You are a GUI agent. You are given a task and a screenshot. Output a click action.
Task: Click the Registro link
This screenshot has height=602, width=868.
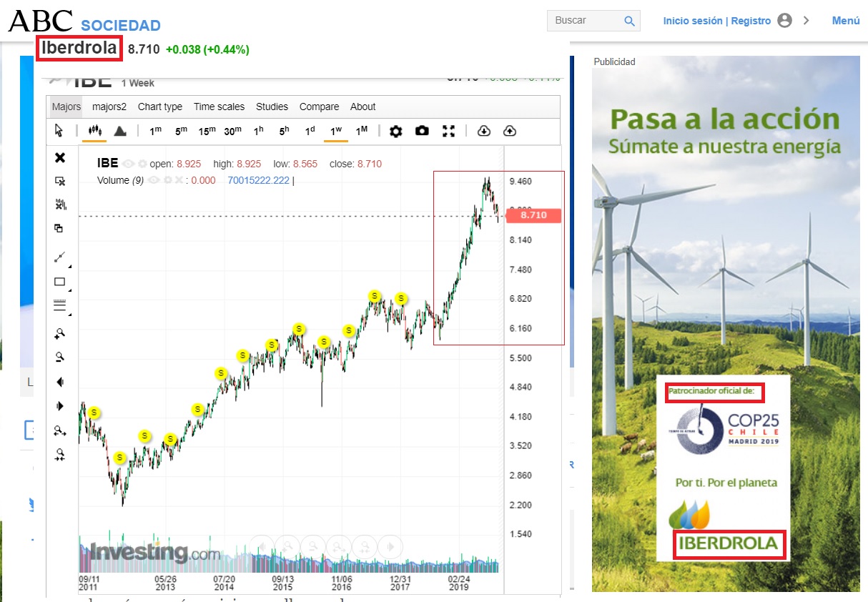(751, 21)
